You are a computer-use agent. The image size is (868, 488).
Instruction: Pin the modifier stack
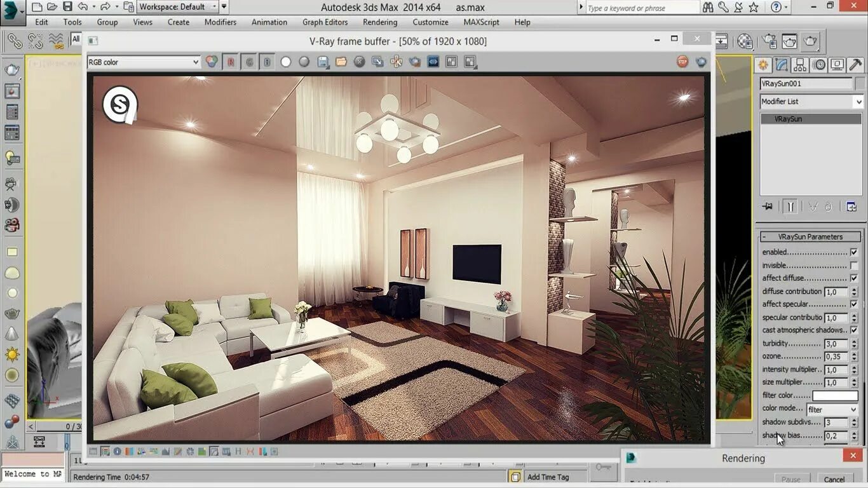pyautogui.click(x=768, y=207)
